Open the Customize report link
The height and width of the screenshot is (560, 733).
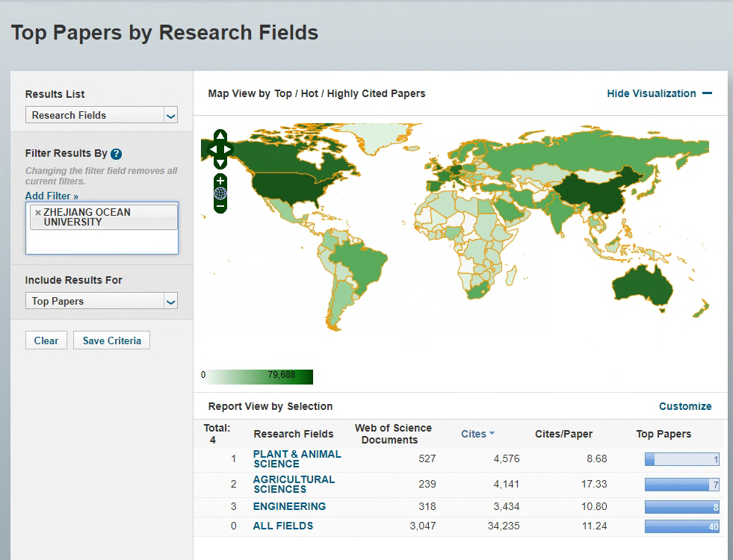(x=684, y=406)
